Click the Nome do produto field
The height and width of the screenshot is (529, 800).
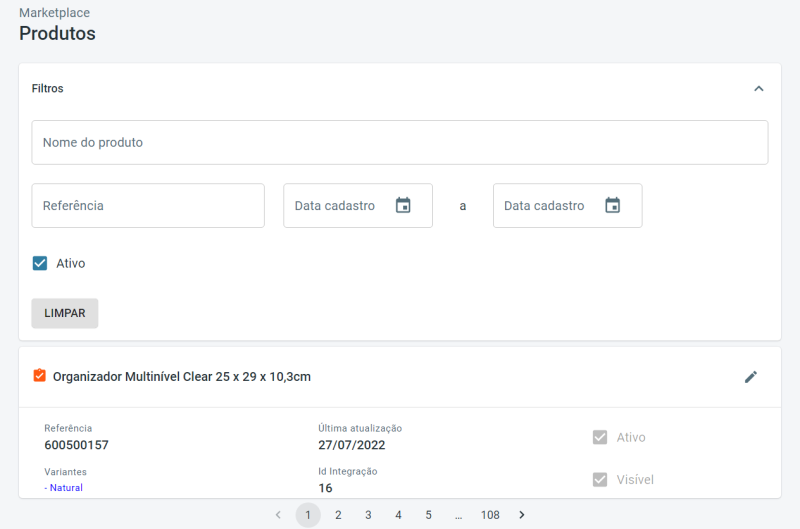tap(400, 143)
